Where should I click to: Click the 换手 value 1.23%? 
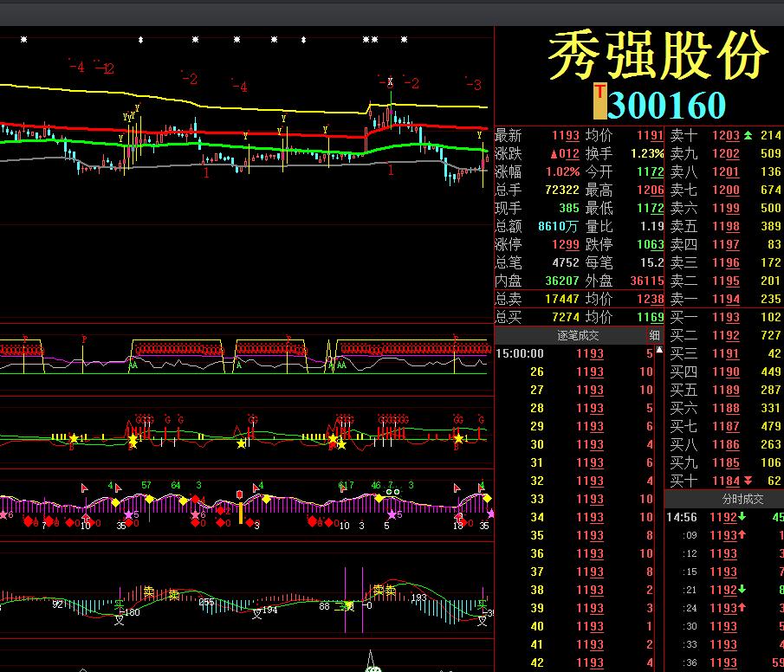647,153
